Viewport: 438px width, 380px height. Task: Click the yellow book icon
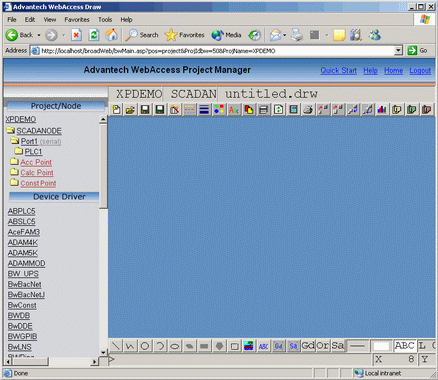click(397, 110)
